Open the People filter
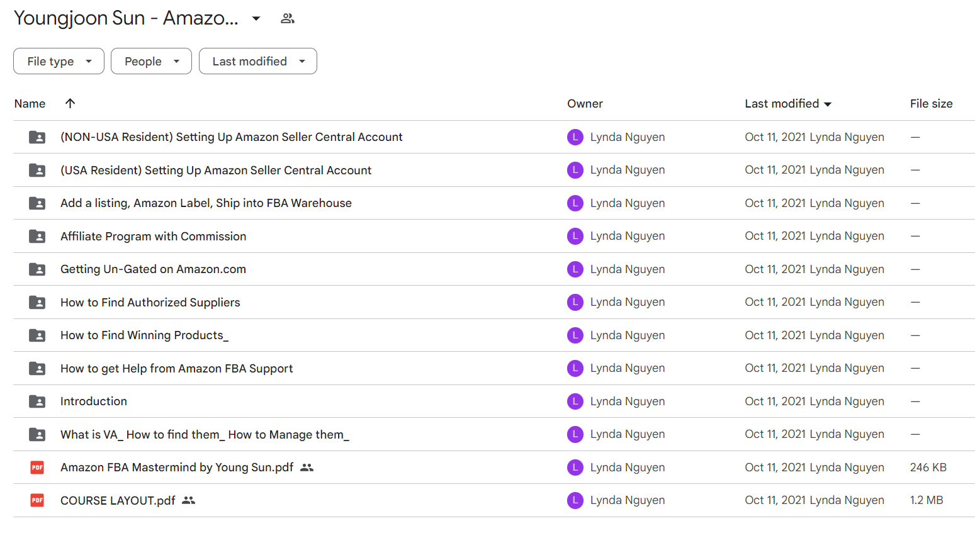 [151, 61]
